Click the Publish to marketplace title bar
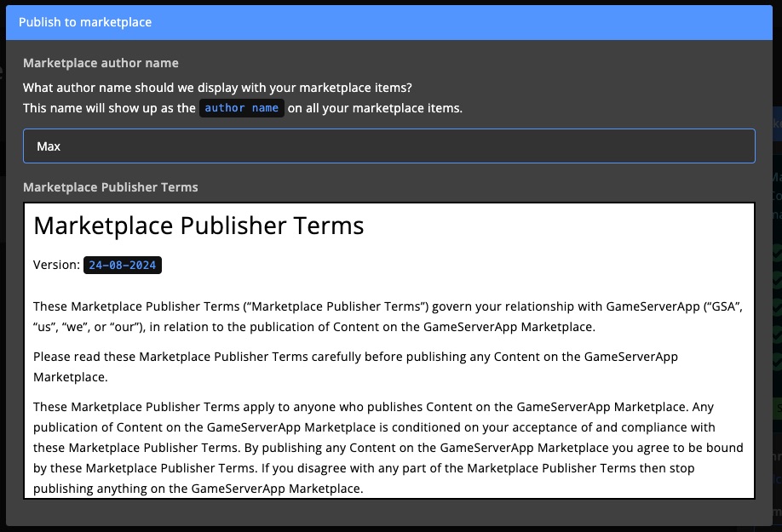Image resolution: width=782 pixels, height=532 pixels. pos(85,21)
